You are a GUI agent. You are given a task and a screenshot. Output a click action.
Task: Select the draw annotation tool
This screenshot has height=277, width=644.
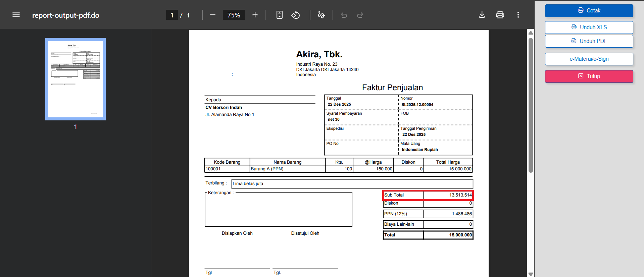(x=321, y=15)
